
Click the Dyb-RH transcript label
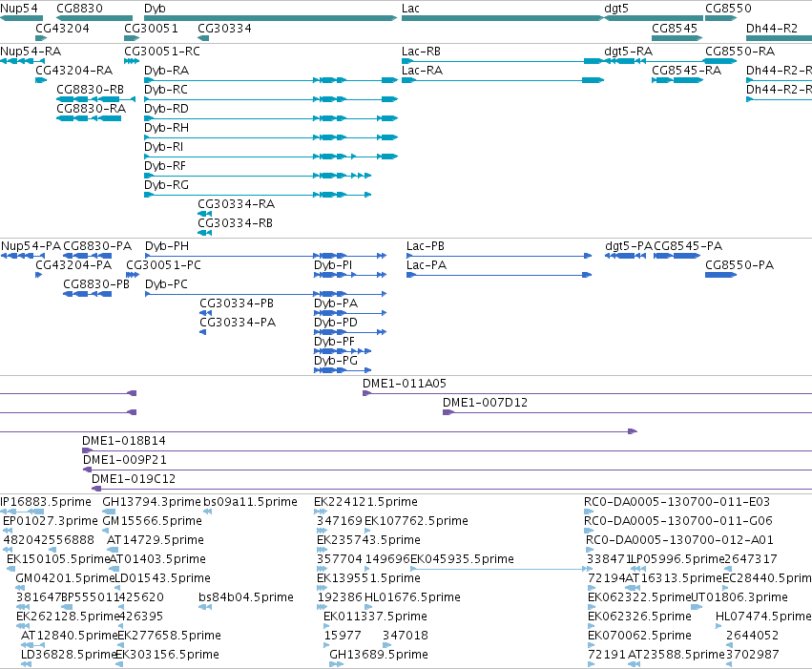(x=166, y=128)
